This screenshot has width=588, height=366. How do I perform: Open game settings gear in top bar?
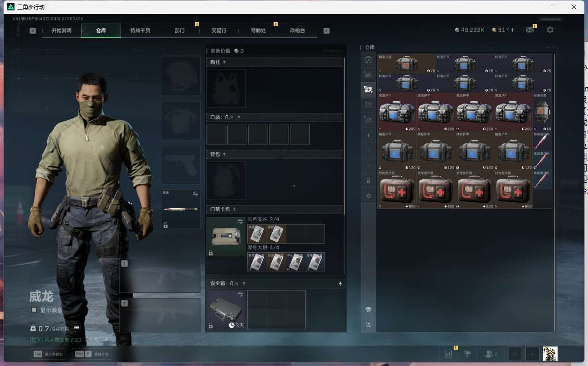click(x=550, y=30)
